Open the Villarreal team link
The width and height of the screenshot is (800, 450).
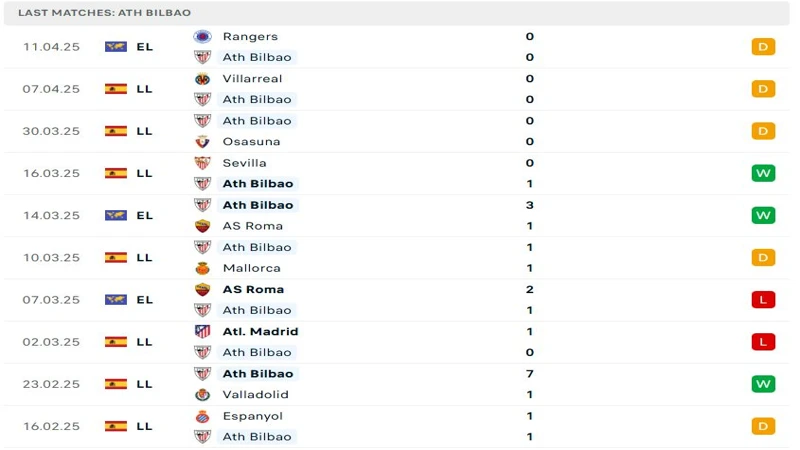pos(252,78)
